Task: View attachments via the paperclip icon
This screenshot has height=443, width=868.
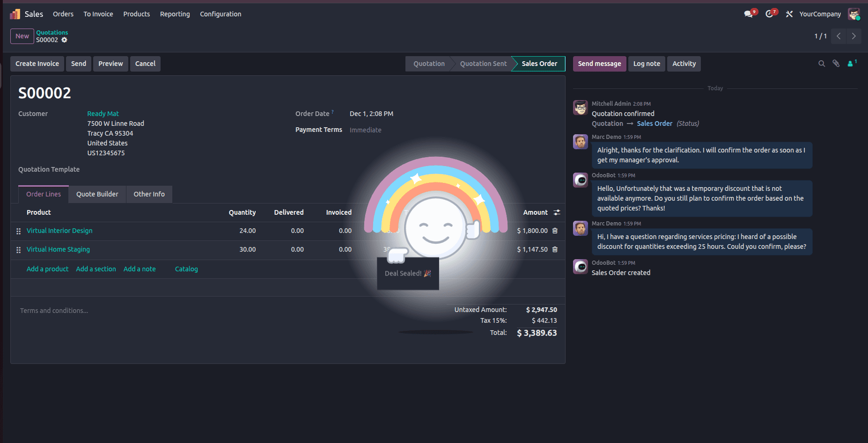Action: (836, 63)
